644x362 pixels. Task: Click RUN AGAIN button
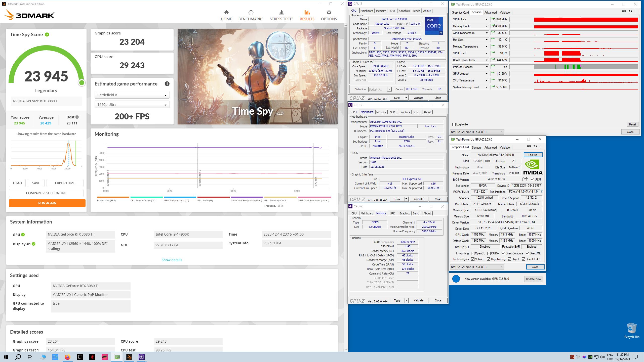click(x=47, y=203)
